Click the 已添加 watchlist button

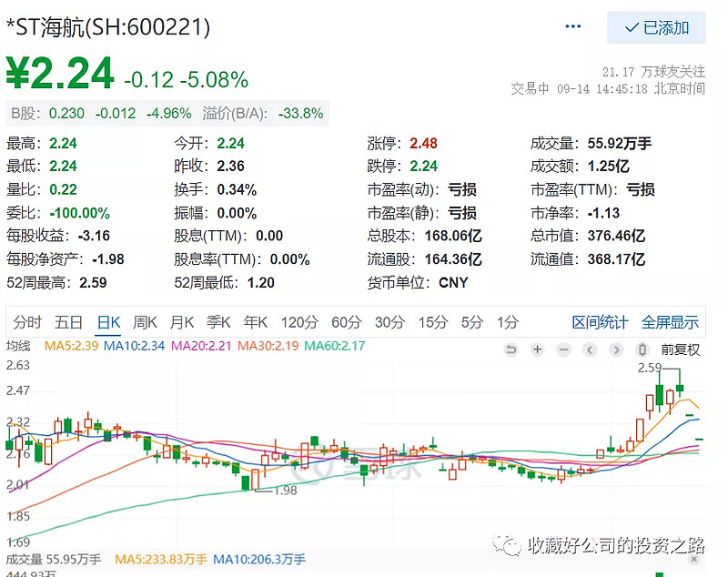(656, 28)
